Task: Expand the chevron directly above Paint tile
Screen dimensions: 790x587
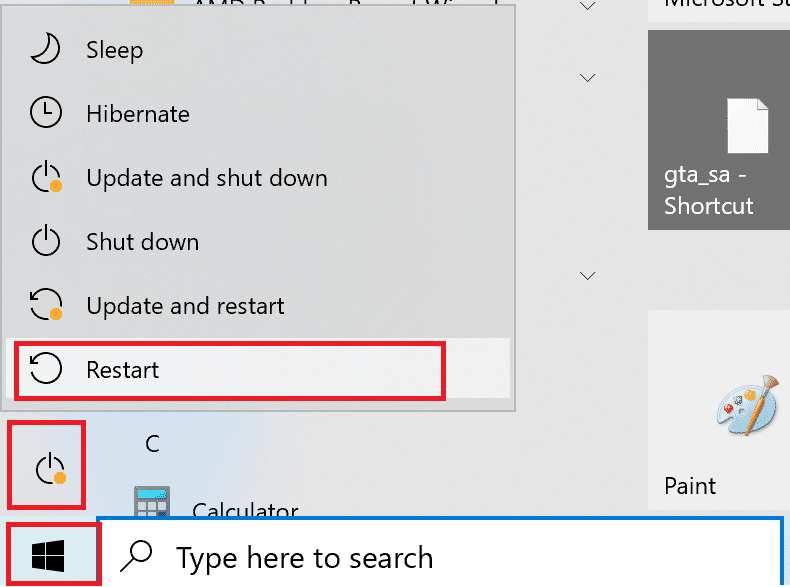Action: 588,274
